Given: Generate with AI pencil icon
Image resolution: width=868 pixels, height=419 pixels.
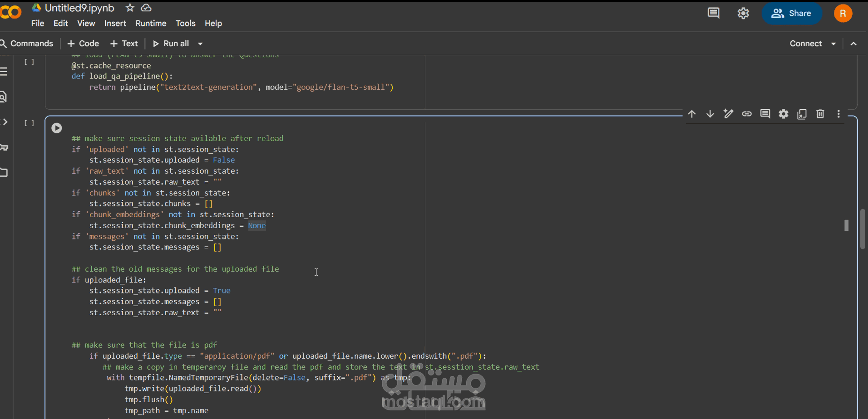Looking at the screenshot, I should point(728,114).
